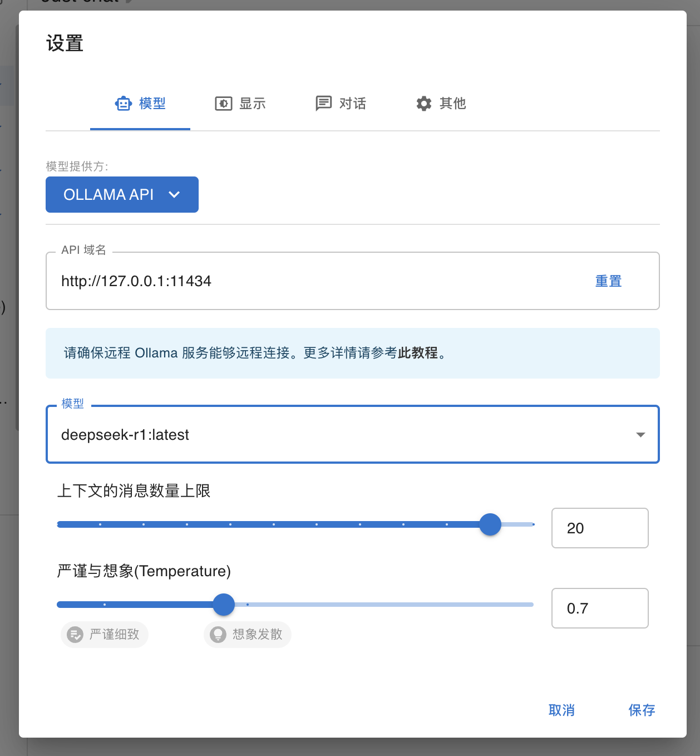This screenshot has height=756, width=700.
Task: Click the 严谨与想象(Temperature) label
Action: click(144, 571)
